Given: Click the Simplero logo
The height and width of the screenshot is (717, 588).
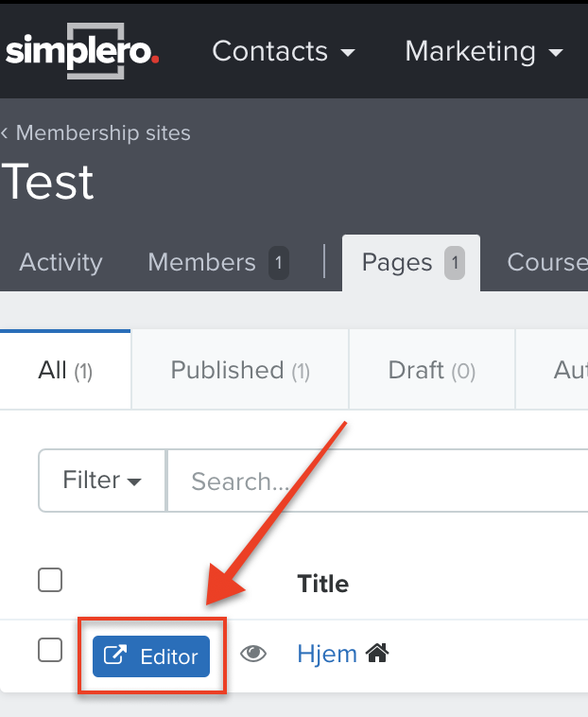Looking at the screenshot, I should tap(82, 51).
